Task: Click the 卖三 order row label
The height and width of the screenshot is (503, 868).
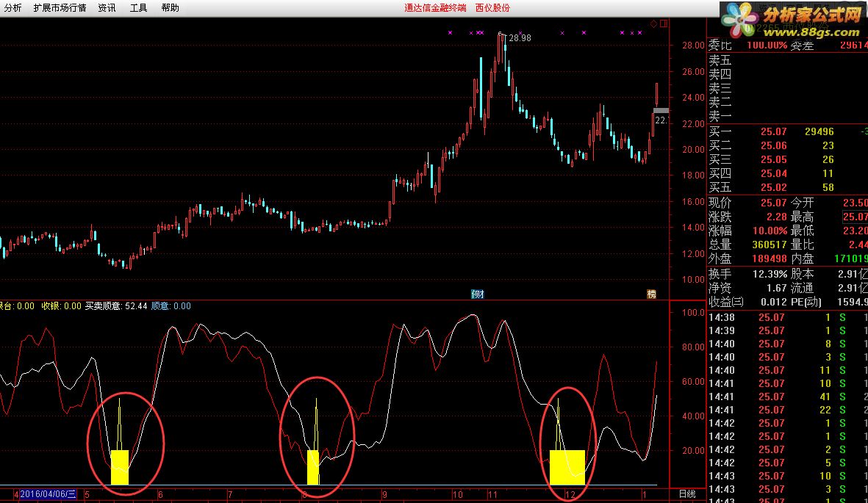Action: 720,88
